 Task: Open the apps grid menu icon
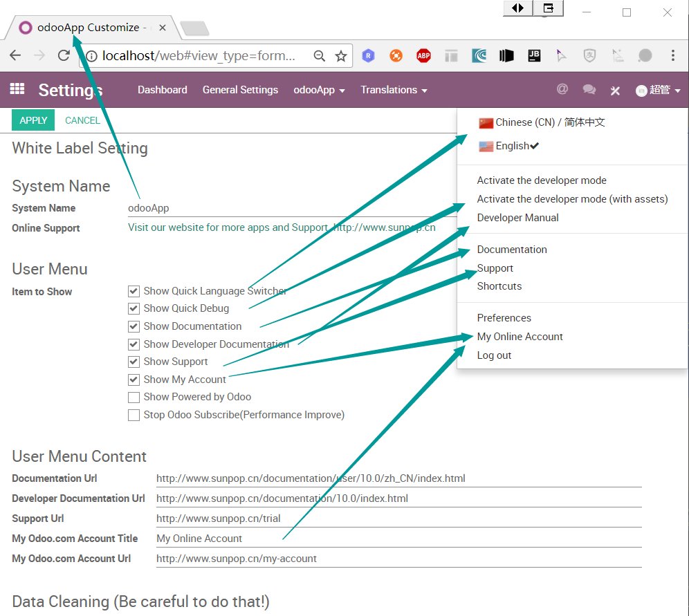click(x=17, y=89)
